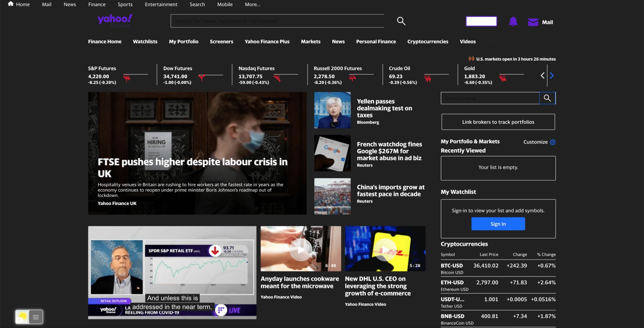Go to the Cryptocurrencies nav tab

click(428, 41)
